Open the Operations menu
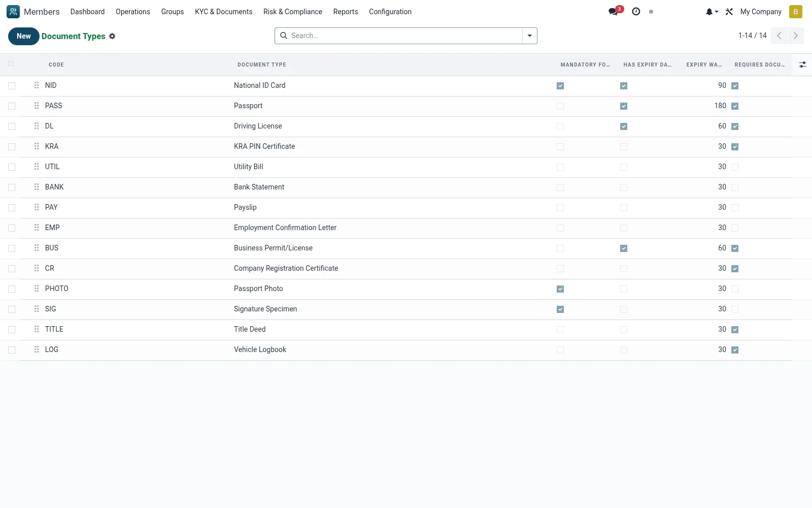This screenshot has width=812, height=508. pyautogui.click(x=133, y=12)
